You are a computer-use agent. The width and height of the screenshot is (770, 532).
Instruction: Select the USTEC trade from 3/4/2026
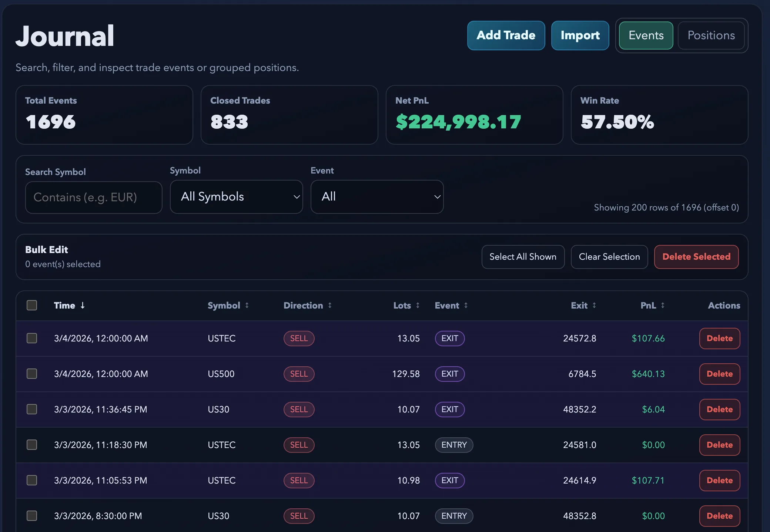pos(32,338)
